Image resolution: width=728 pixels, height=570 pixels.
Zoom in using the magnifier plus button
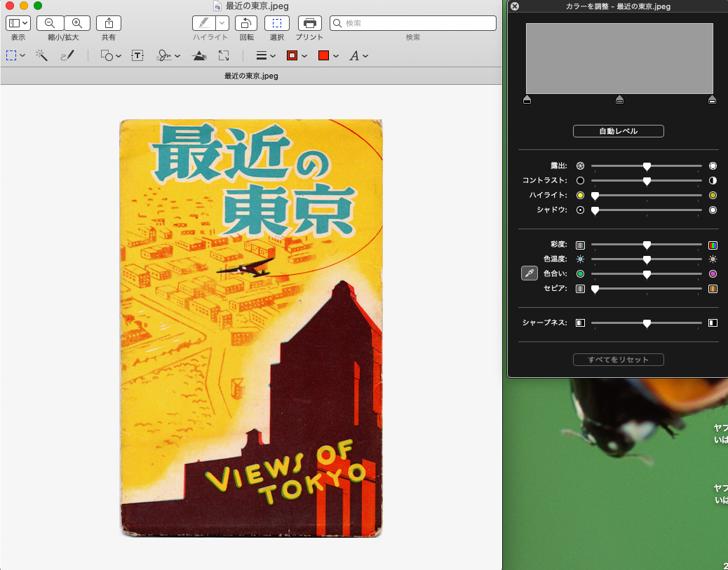(77, 23)
